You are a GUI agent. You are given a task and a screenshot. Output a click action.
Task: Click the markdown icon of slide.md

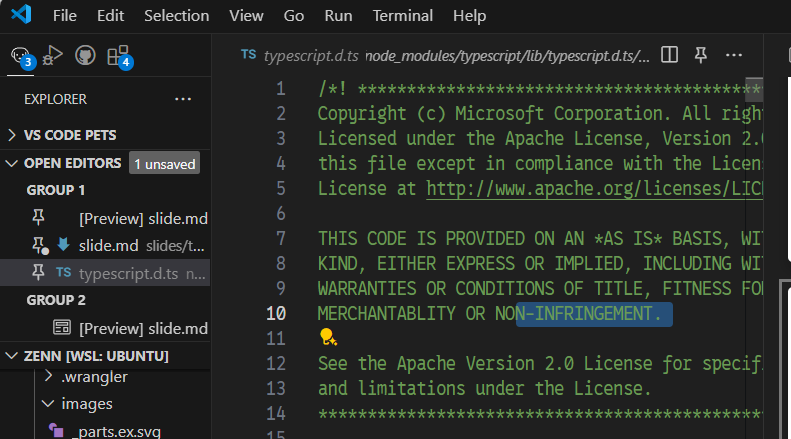[x=64, y=244]
